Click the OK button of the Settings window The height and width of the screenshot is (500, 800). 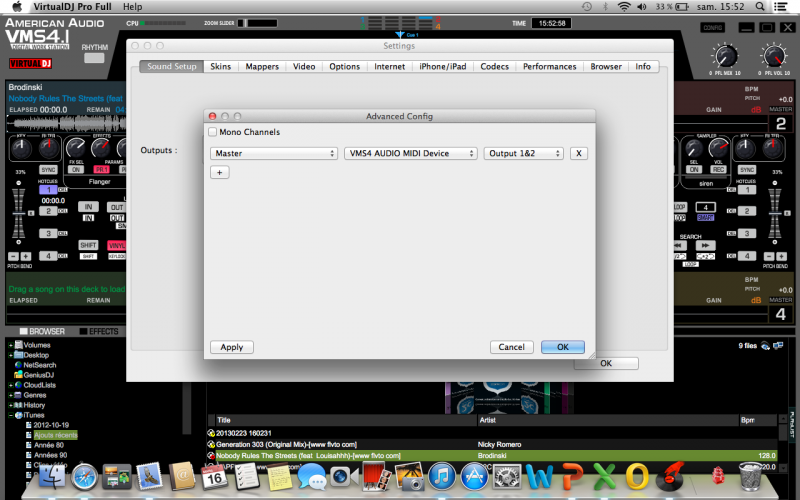pos(606,363)
